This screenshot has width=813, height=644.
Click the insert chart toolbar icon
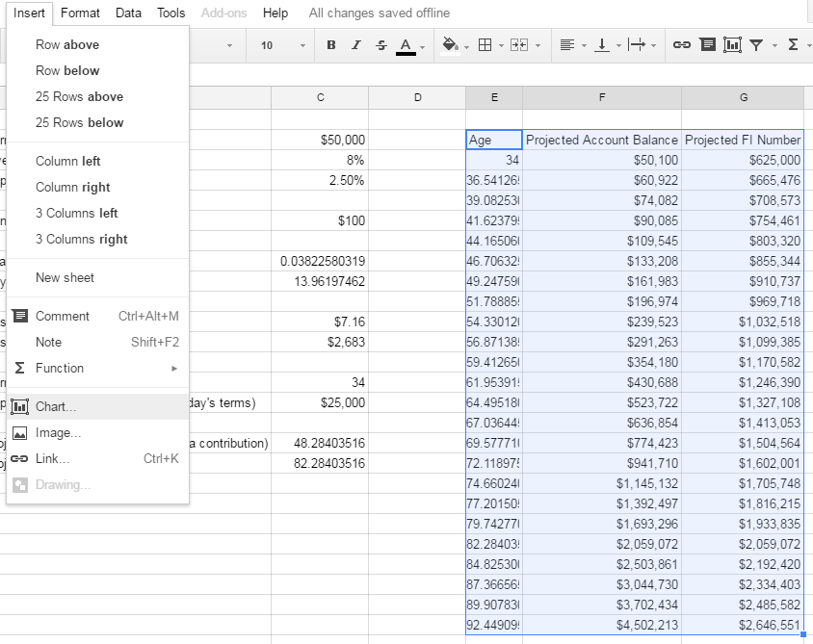(732, 45)
